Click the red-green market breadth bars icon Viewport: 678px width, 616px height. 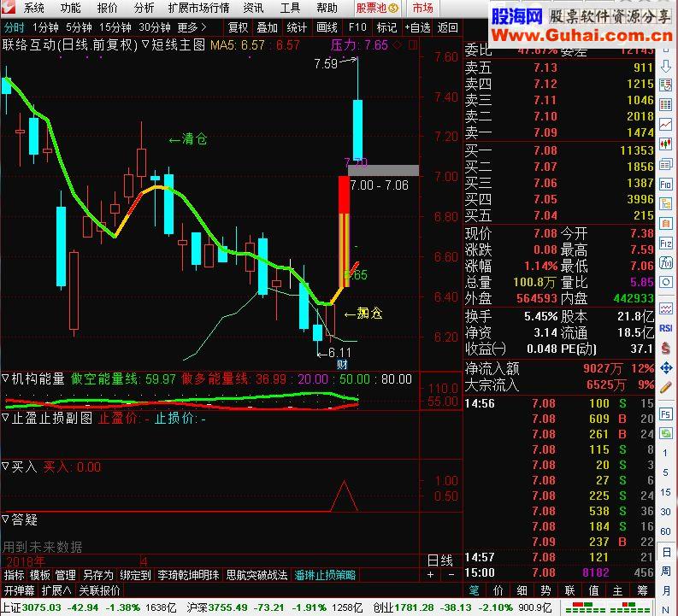pos(607,607)
